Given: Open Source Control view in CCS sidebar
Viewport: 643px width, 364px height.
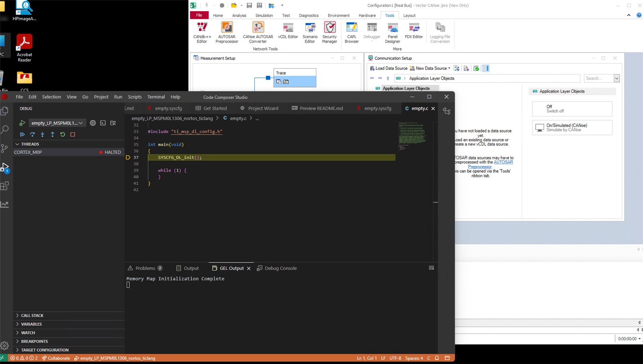Looking at the screenshot, I should tap(5, 148).
